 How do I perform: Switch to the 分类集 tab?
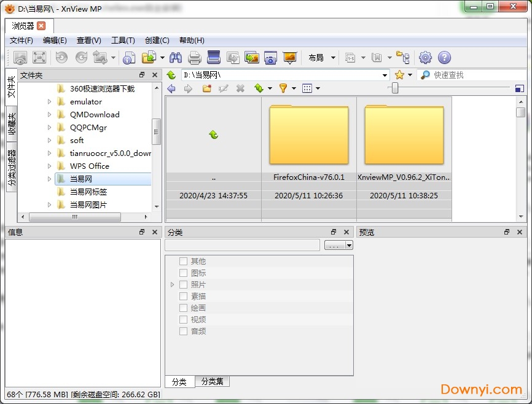(x=212, y=381)
